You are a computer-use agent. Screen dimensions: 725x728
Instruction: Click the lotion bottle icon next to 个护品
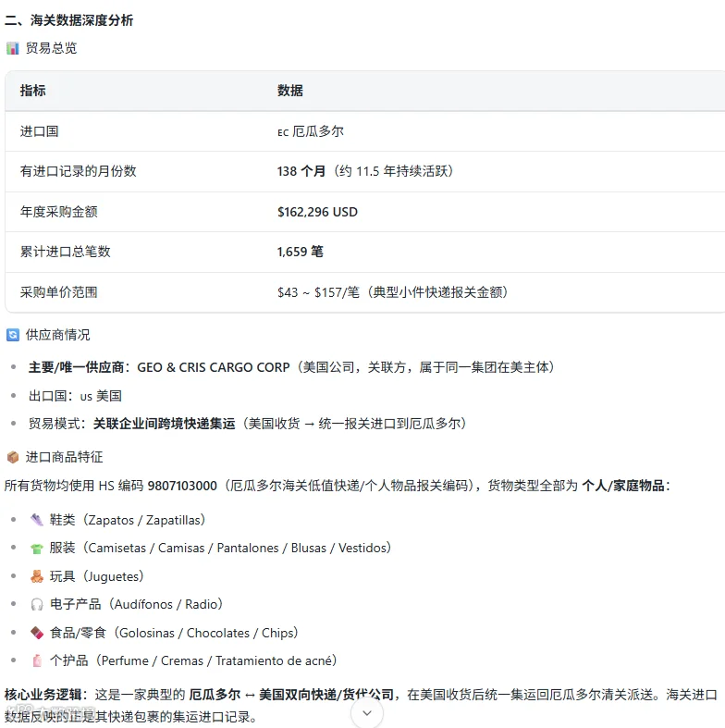37,660
